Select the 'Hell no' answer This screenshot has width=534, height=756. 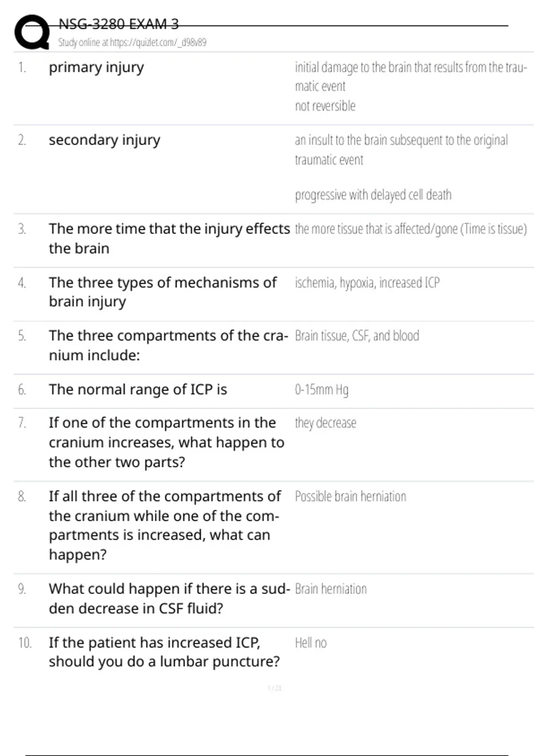(311, 643)
